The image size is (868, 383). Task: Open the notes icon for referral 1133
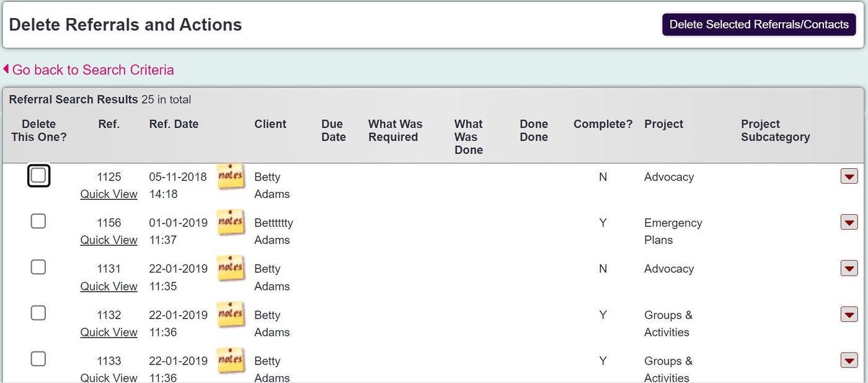coord(230,359)
